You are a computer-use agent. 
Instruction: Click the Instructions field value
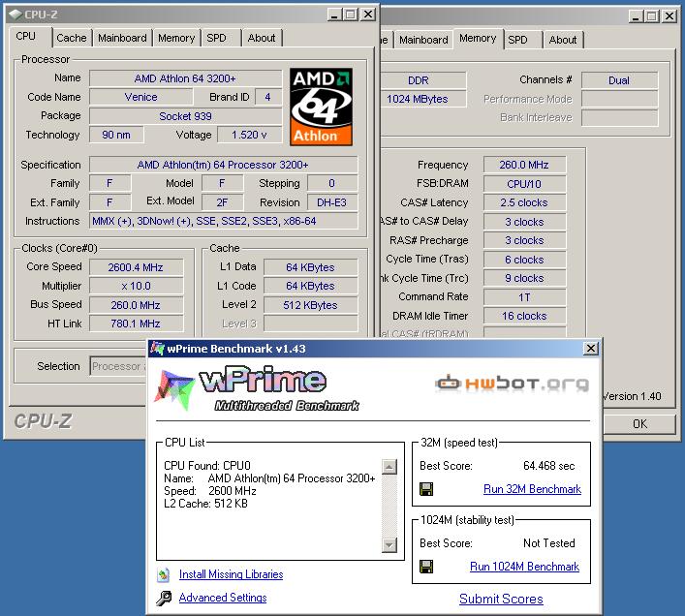click(x=224, y=221)
